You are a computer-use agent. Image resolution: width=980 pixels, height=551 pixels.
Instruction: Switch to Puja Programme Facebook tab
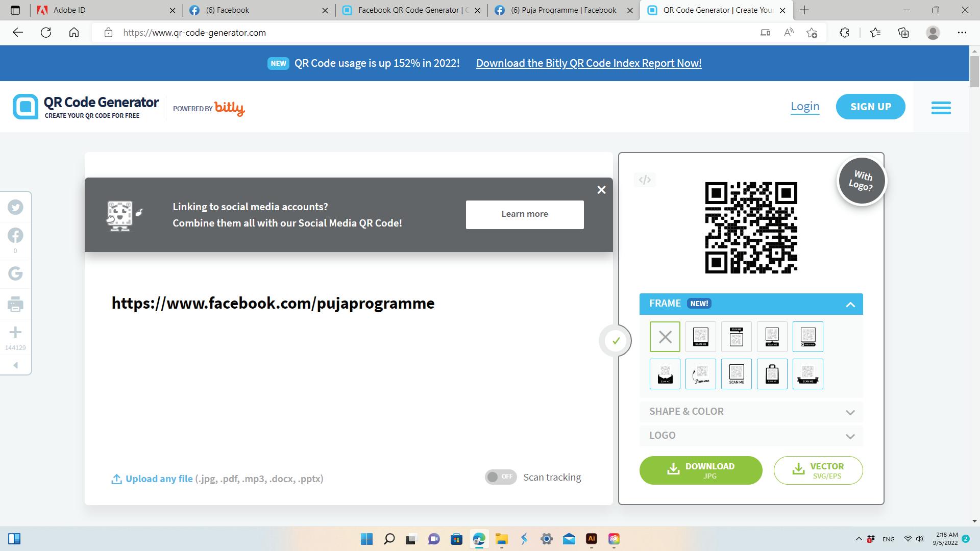click(x=562, y=10)
